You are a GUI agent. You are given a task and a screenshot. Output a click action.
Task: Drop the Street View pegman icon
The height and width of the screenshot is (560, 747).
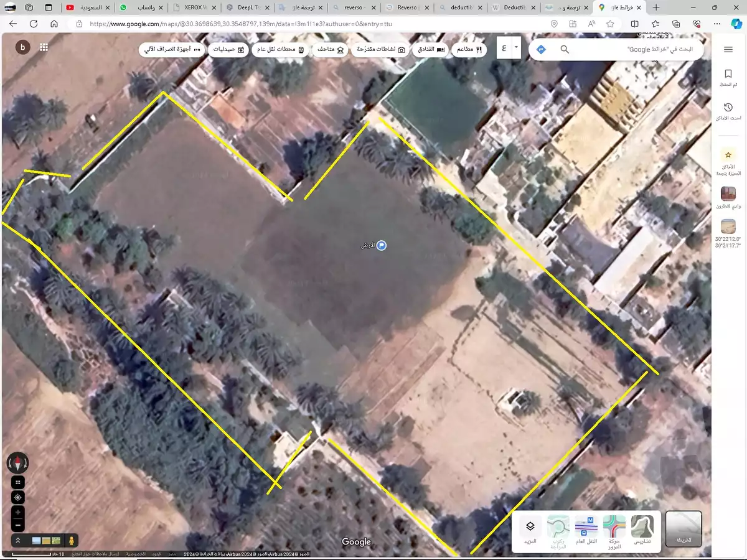[x=73, y=541]
